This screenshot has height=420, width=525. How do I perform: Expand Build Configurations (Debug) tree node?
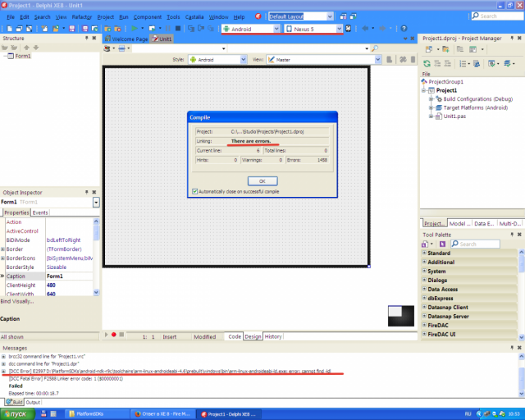tap(431, 99)
